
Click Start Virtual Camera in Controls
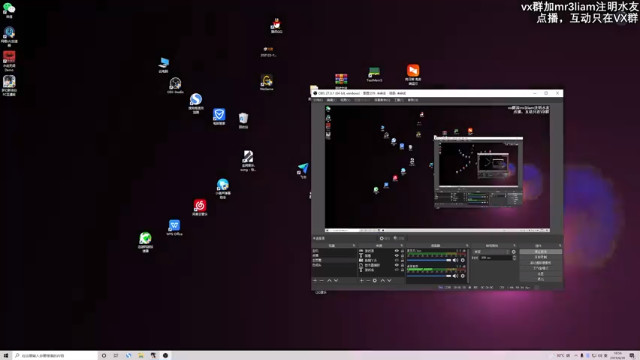tap(540, 263)
